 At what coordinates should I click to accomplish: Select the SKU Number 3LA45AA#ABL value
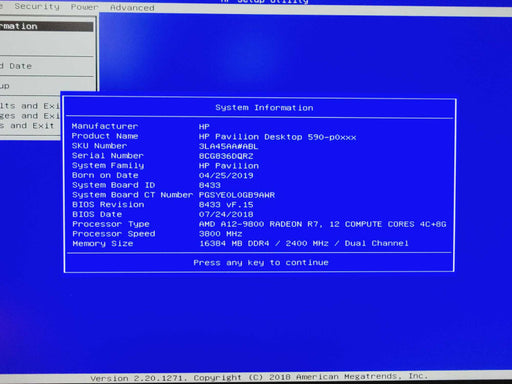tap(228, 146)
